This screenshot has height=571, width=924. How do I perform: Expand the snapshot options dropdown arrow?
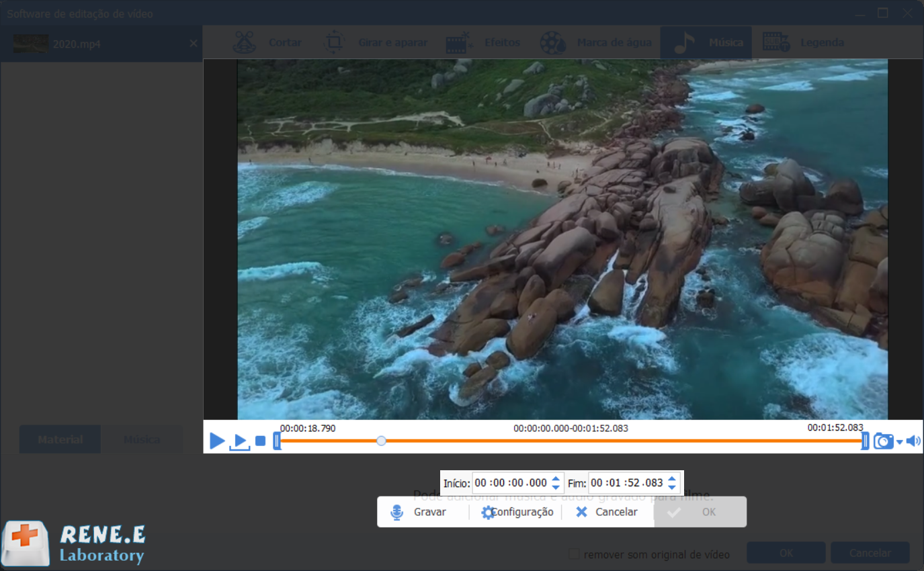(900, 442)
